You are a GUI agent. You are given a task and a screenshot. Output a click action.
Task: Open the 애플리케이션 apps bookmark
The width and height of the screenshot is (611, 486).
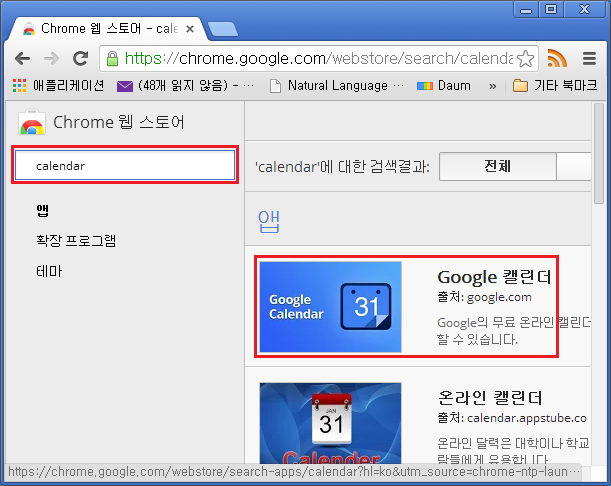pyautogui.click(x=58, y=85)
